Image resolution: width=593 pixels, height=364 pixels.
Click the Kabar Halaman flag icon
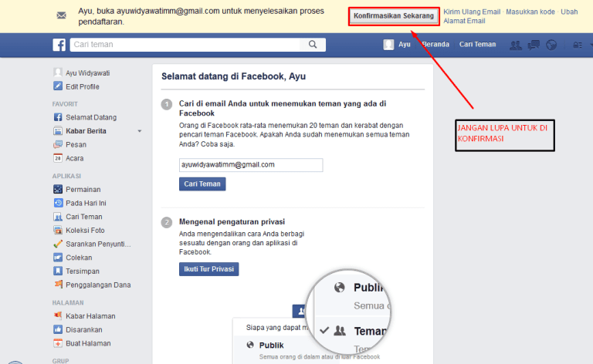(x=57, y=315)
